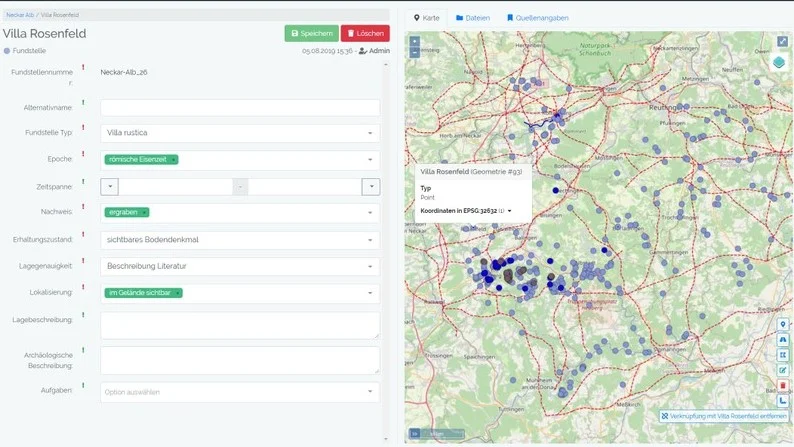Select the polygon drawing tool on map
The width and height of the screenshot is (794, 447).
tap(782, 355)
